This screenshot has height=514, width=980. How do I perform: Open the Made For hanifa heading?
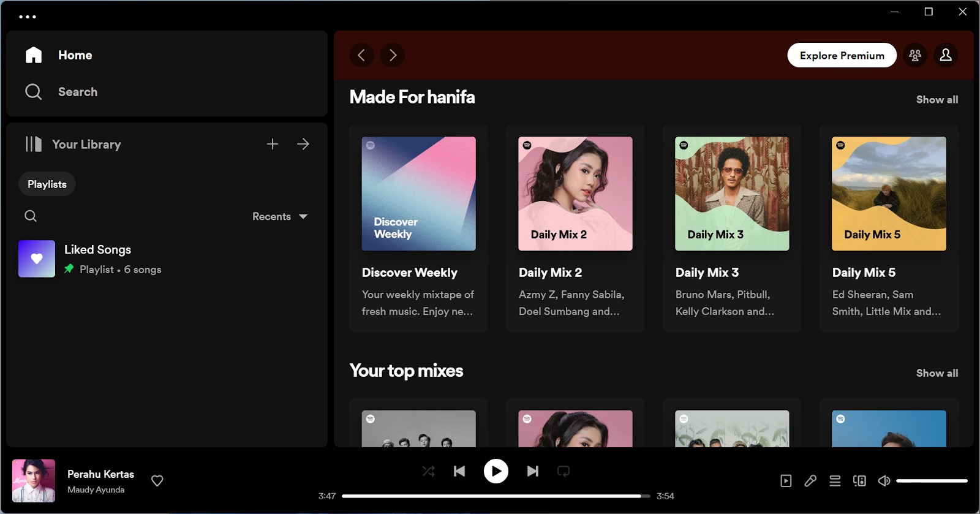point(412,97)
